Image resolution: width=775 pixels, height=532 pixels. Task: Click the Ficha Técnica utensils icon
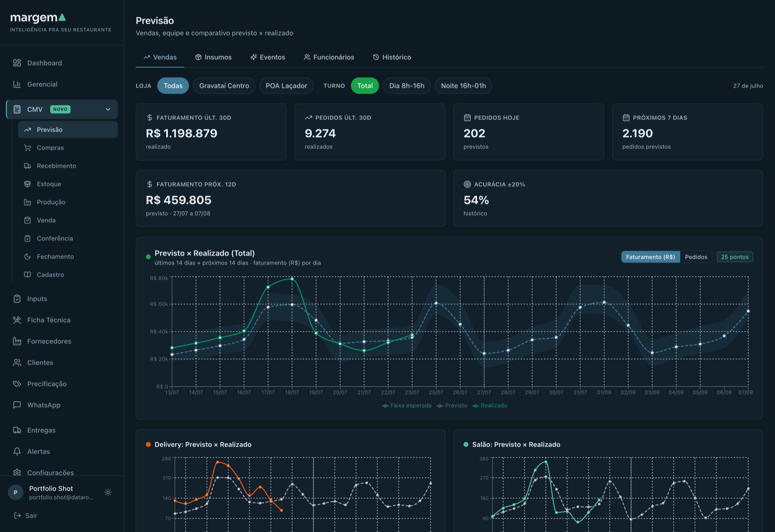pos(17,320)
